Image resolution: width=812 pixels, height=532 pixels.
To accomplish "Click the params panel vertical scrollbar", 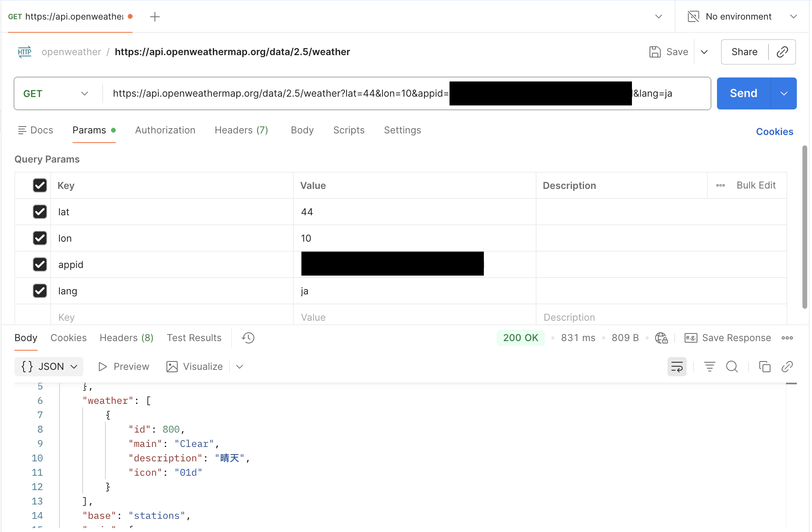I will click(804, 227).
